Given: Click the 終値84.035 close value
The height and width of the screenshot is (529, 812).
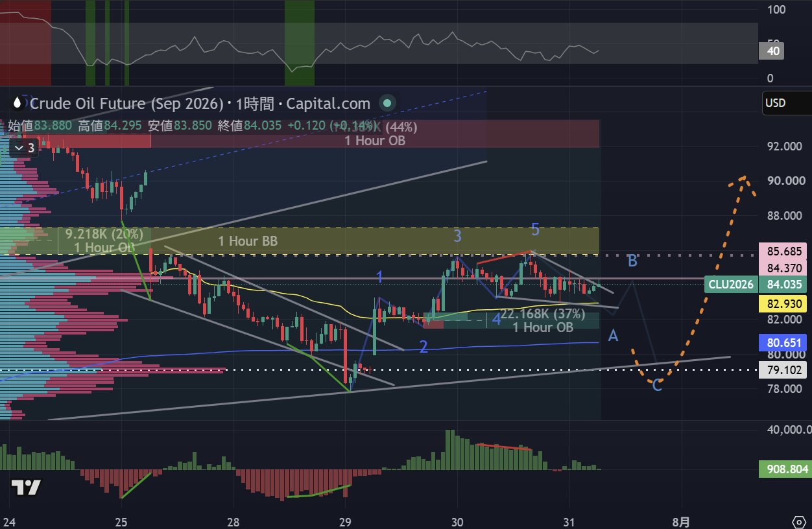Looking at the screenshot, I should 249,126.
